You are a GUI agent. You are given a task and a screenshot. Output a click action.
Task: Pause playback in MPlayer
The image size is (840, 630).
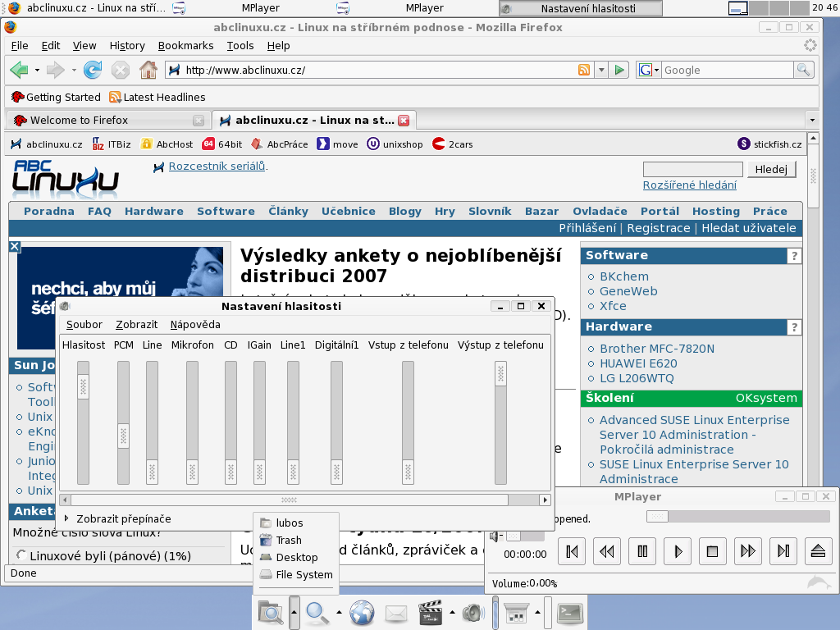(x=642, y=551)
